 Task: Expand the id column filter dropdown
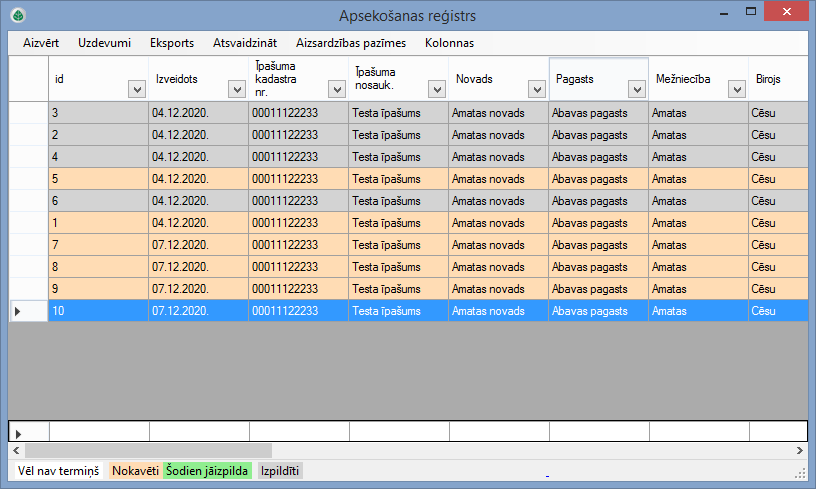click(137, 89)
